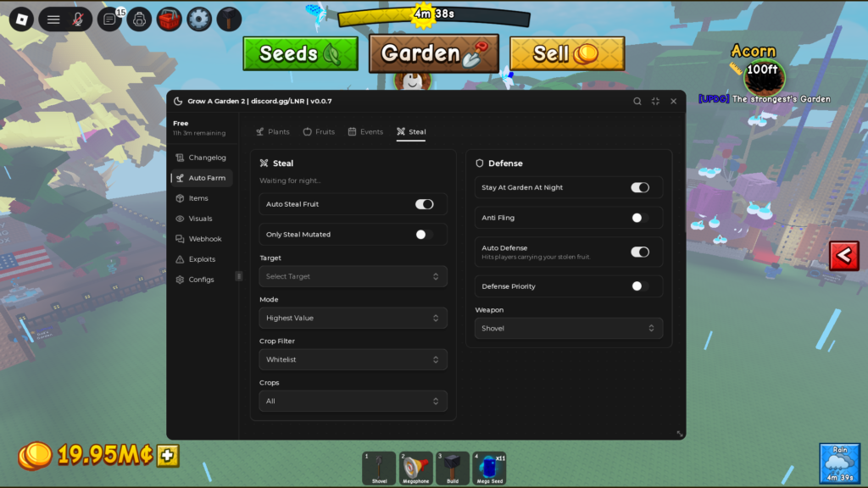Click the search icon in script panel
Image resolution: width=868 pixels, height=488 pixels.
[637, 102]
